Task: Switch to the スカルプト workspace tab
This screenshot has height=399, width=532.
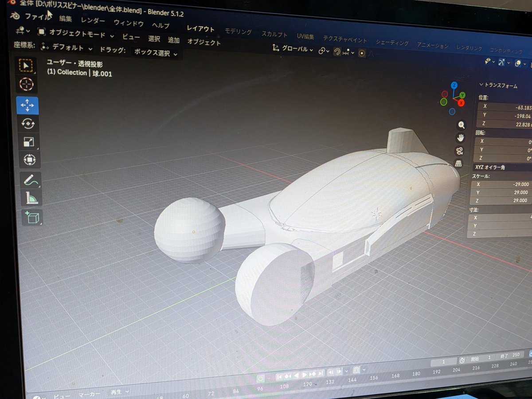Action: [x=274, y=34]
